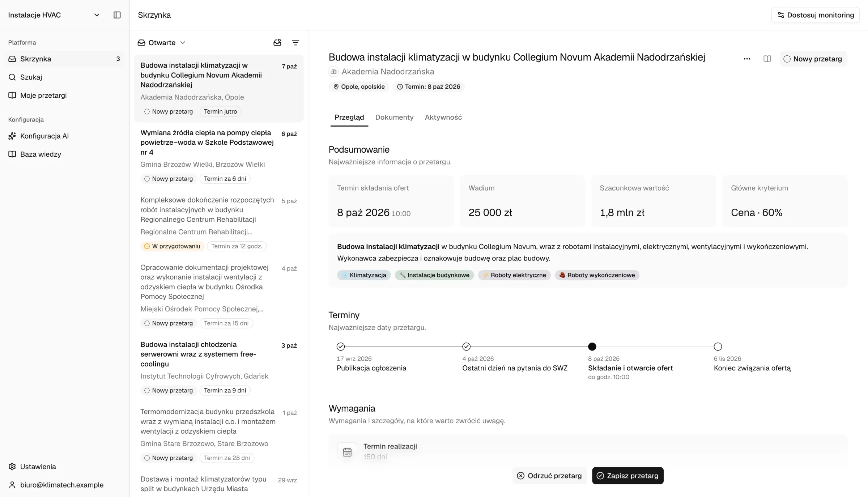The image size is (868, 497).
Task: Click Odrzuć przetarg button
Action: click(x=549, y=476)
